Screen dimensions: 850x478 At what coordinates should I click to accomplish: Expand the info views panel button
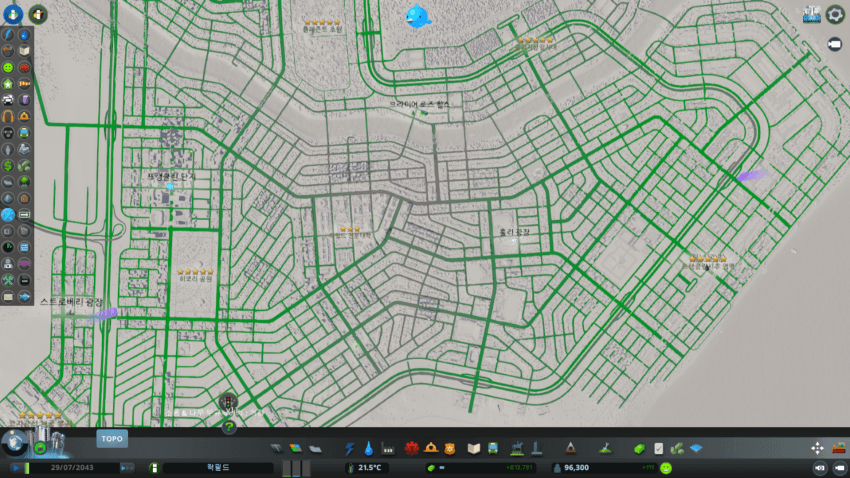tap(14, 14)
